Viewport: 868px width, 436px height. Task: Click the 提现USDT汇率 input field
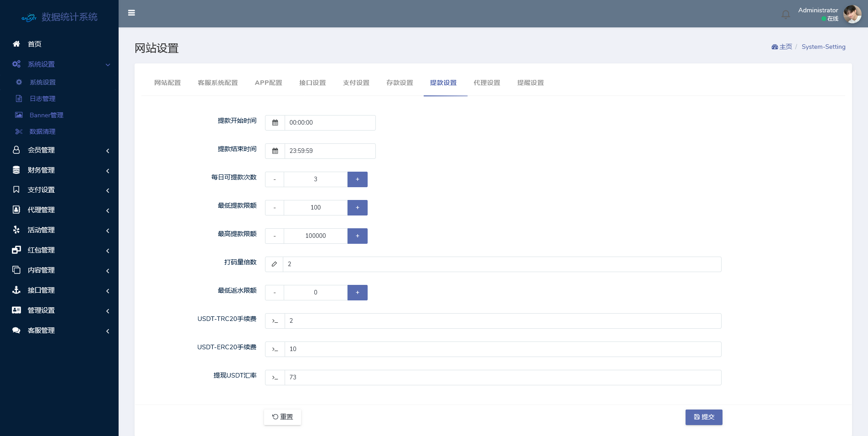pyautogui.click(x=502, y=378)
